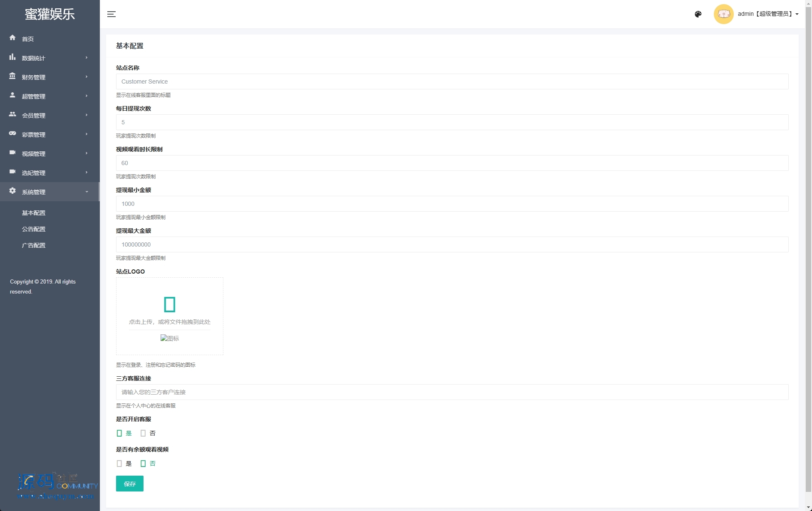812x511 pixels.
Task: Click the bar chart statistics icon
Action: [x=12, y=57]
